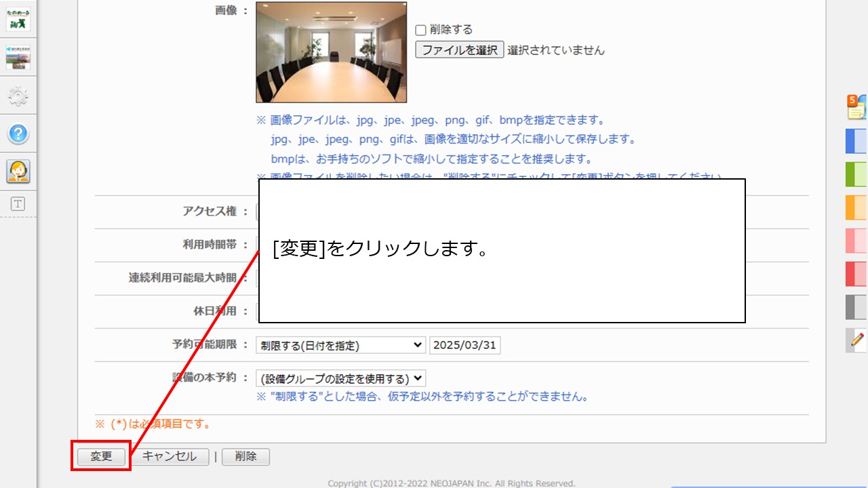Click the 連続利用可能最大時間 label
The height and width of the screenshot is (488, 868).
click(183, 277)
